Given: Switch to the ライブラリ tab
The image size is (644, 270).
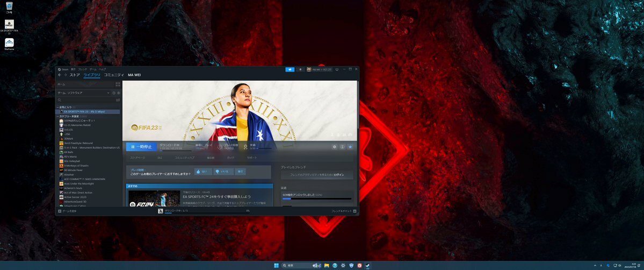Looking at the screenshot, I should (92, 75).
